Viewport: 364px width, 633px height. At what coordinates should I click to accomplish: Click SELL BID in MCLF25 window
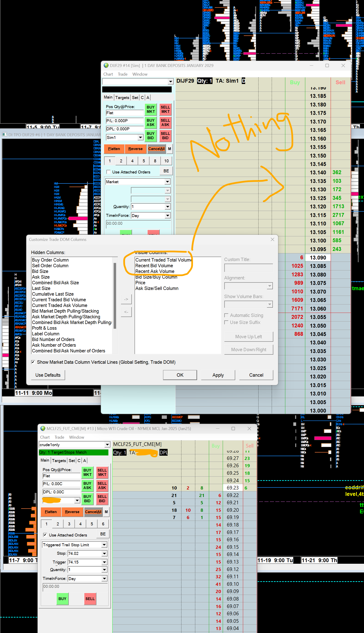coord(102,499)
